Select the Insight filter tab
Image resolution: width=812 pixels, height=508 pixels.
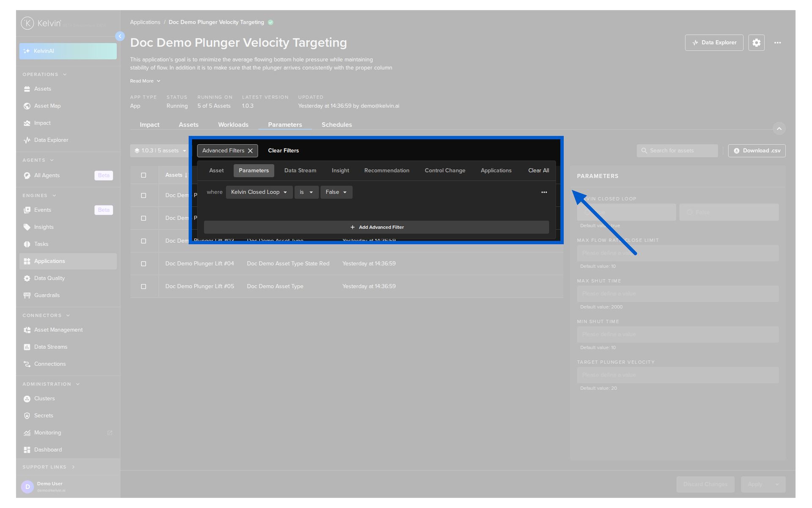[x=340, y=171]
